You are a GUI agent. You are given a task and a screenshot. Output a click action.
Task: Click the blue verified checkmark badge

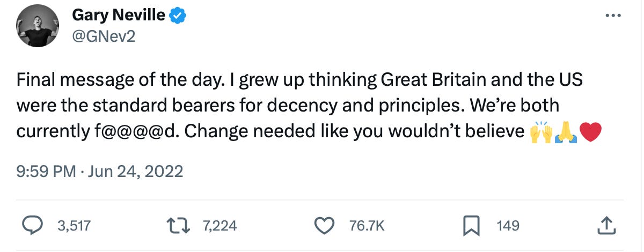coord(178,16)
